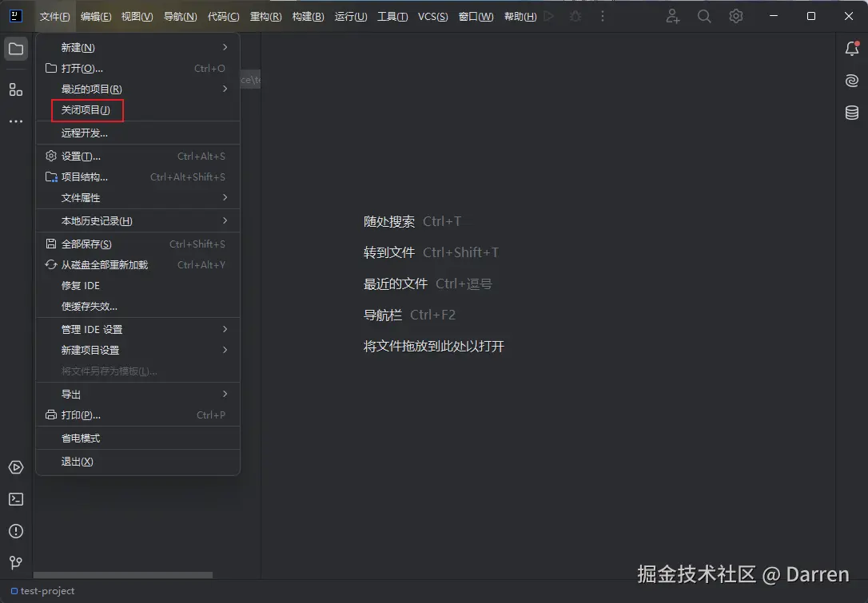Open the 运行(U) menu
The image size is (868, 603).
[350, 17]
